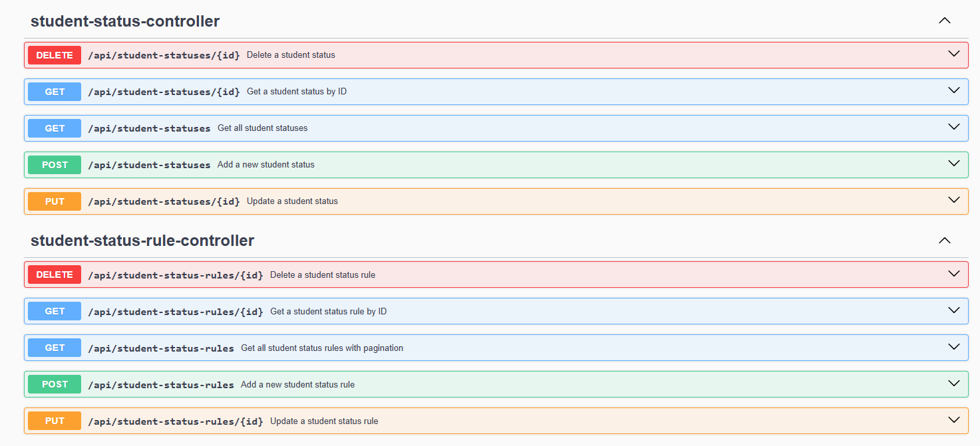Click text 'Delete a student status'
The image size is (980, 446).
[291, 55]
